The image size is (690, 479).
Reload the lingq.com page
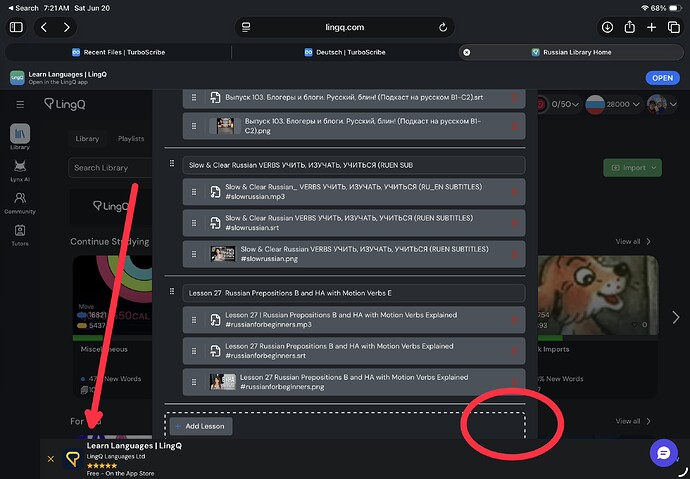[443, 27]
